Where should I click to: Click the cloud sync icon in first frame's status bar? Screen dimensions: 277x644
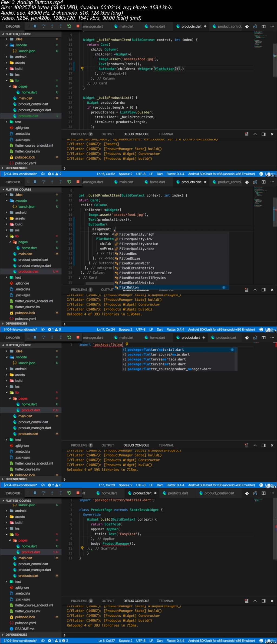[x=43, y=174]
